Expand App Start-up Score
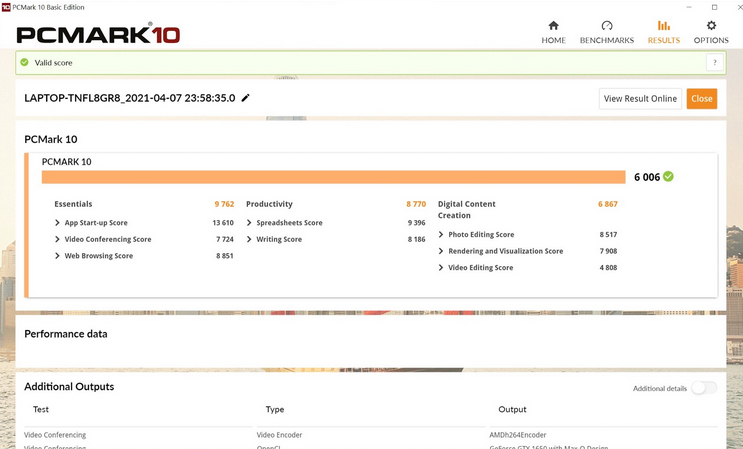The height and width of the screenshot is (449, 743). pyautogui.click(x=58, y=223)
